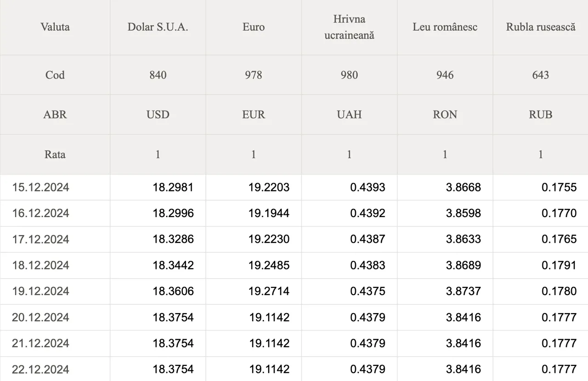Click UAH rate 0.4387
The image size is (588, 381).
tap(368, 239)
